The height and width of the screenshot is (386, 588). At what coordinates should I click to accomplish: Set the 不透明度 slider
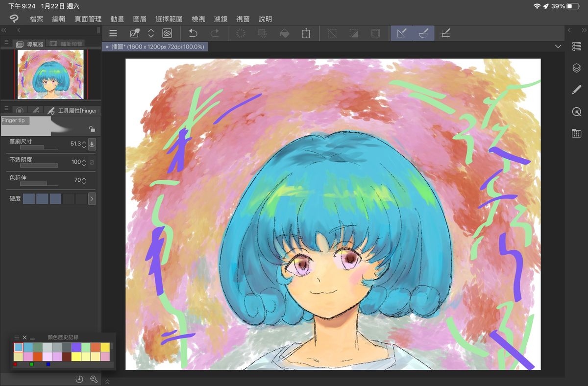[39, 166]
